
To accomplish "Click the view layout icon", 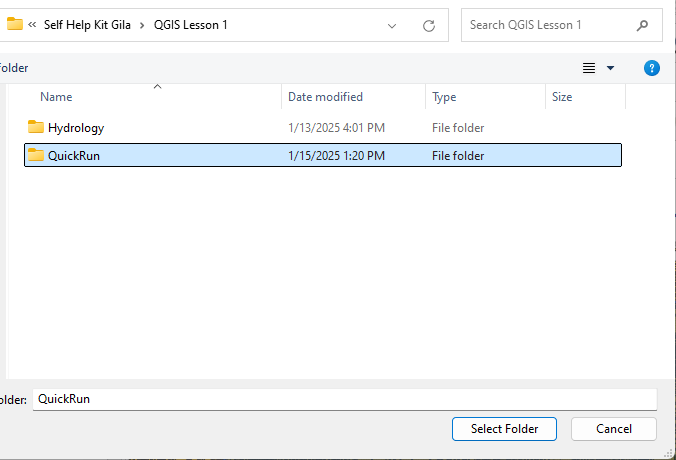I will point(589,68).
